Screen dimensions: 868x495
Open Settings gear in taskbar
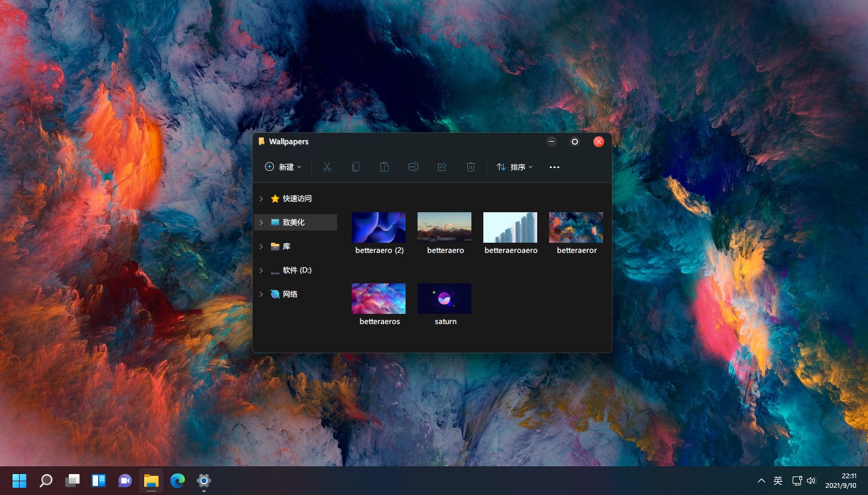tap(204, 481)
